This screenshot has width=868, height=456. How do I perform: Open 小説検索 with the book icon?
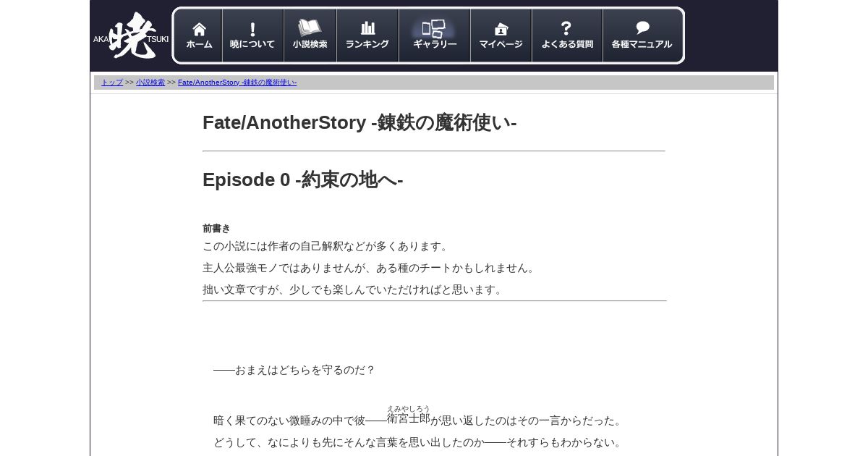(x=310, y=35)
